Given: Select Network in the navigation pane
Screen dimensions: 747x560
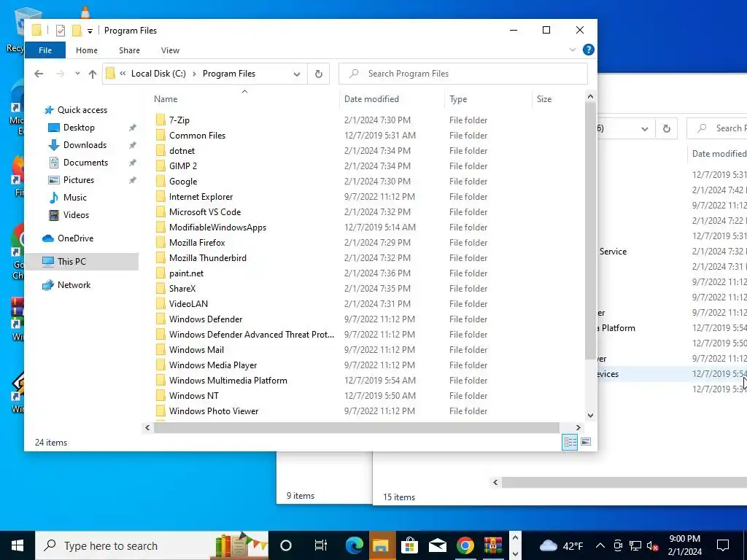Looking at the screenshot, I should point(74,285).
